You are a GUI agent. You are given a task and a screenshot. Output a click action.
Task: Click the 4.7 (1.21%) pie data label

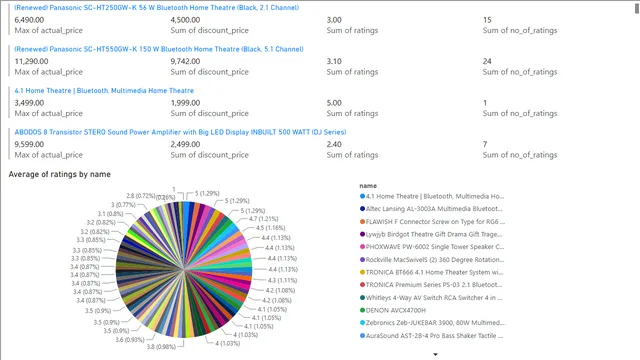(263, 219)
